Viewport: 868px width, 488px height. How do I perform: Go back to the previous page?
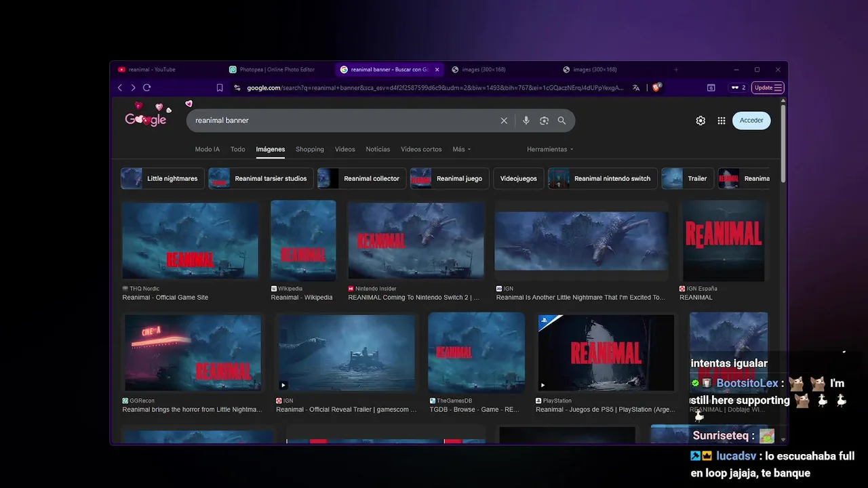pos(120,87)
